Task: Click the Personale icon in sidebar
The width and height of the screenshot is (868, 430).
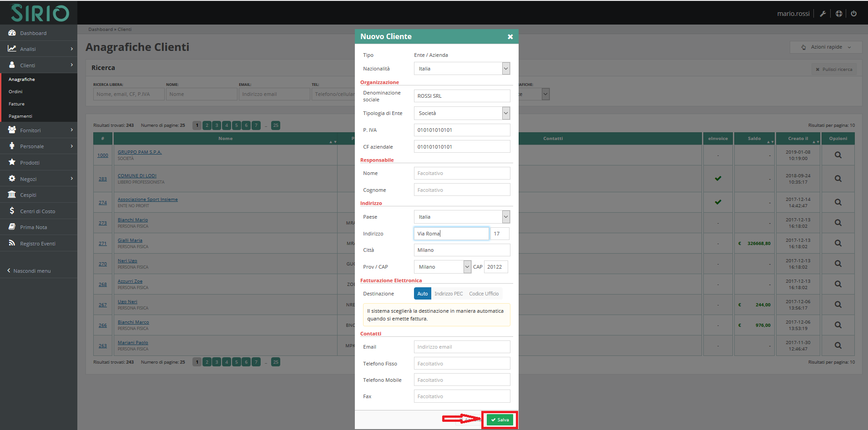Action: [12, 145]
